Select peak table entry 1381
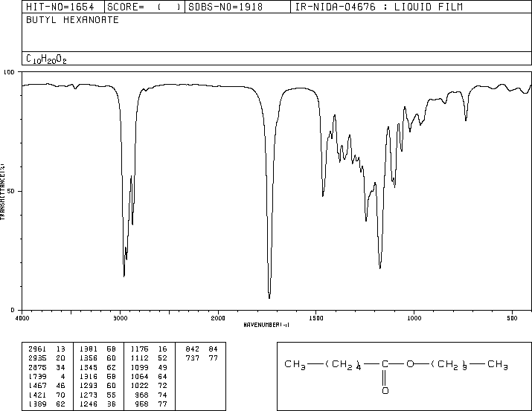Image resolution: width=532 pixels, height=411 pixels. [x=89, y=349]
